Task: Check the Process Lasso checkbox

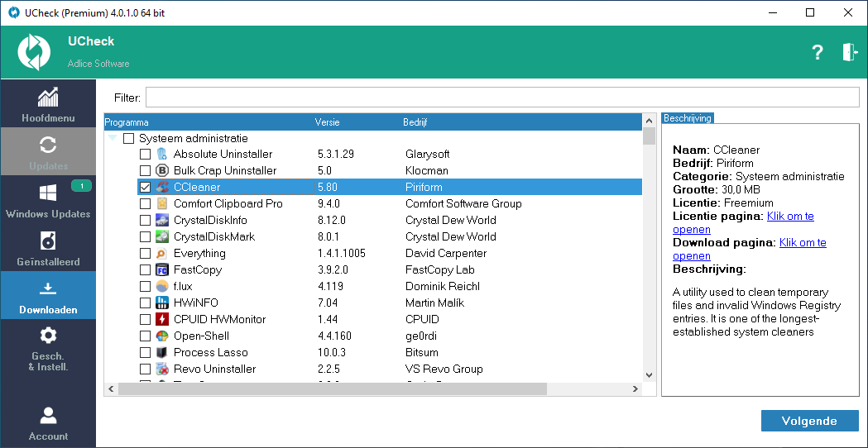Action: [x=145, y=352]
